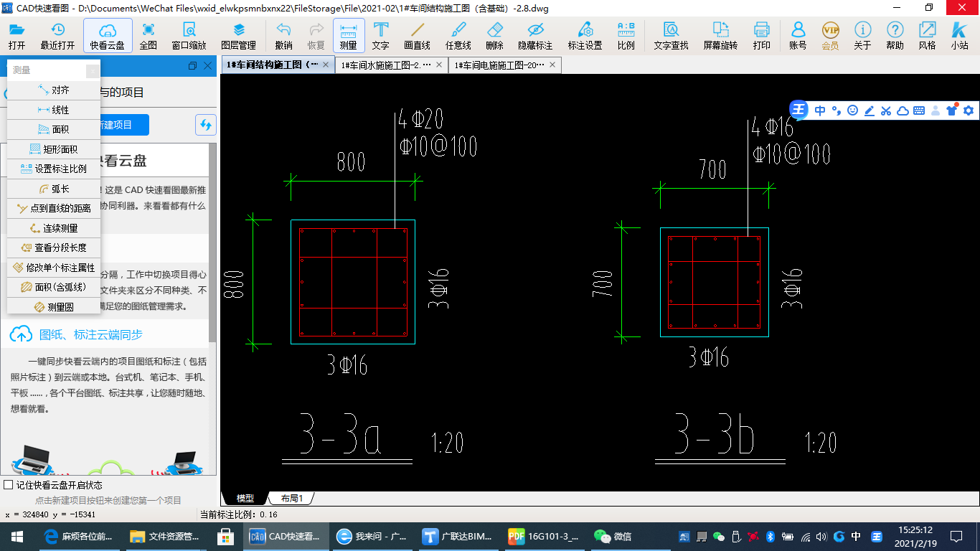This screenshot has width=980, height=551.
Task: Open the notification center icon
Action: [956, 536]
